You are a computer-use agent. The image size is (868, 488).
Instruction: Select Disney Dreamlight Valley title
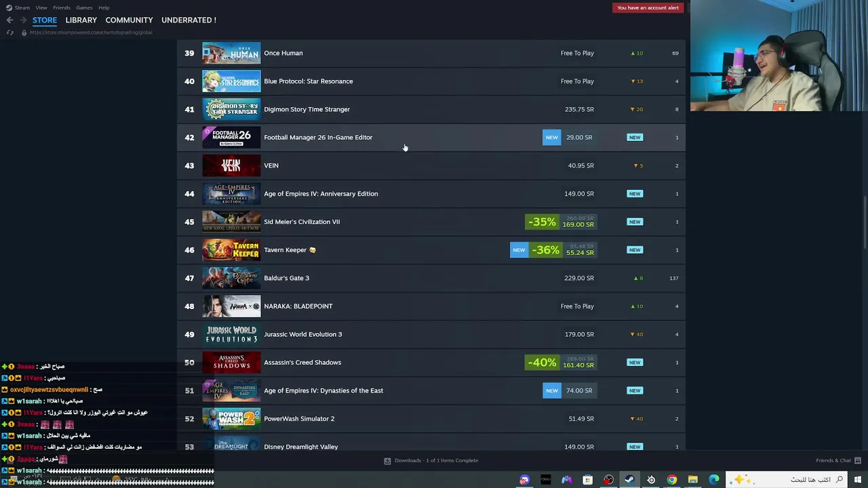coord(301,447)
